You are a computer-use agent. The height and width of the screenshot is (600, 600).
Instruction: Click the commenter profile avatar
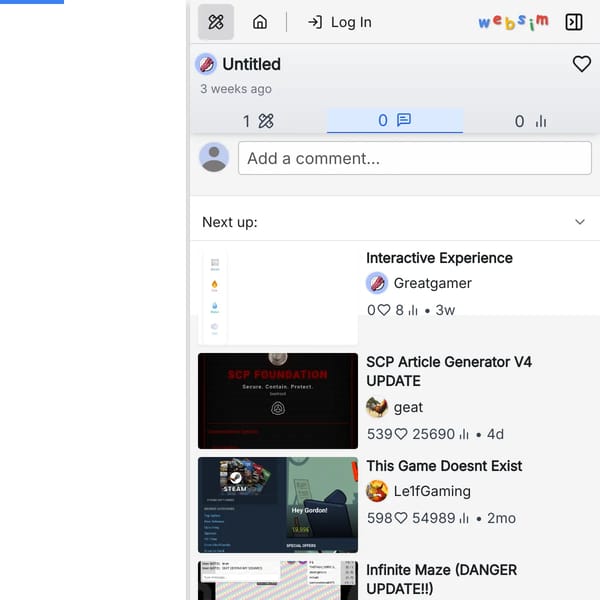(214, 157)
